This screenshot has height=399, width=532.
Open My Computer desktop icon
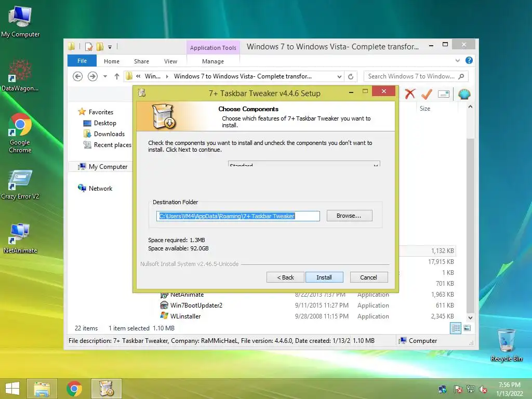click(x=20, y=22)
